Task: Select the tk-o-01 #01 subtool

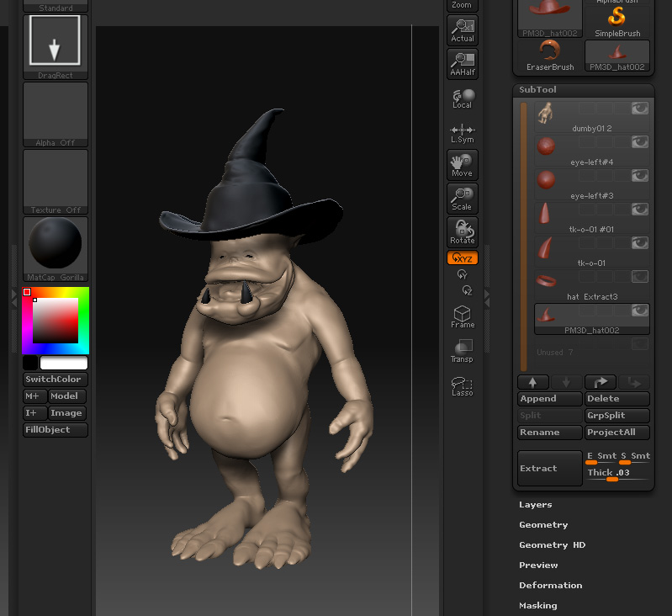Action: pos(591,218)
